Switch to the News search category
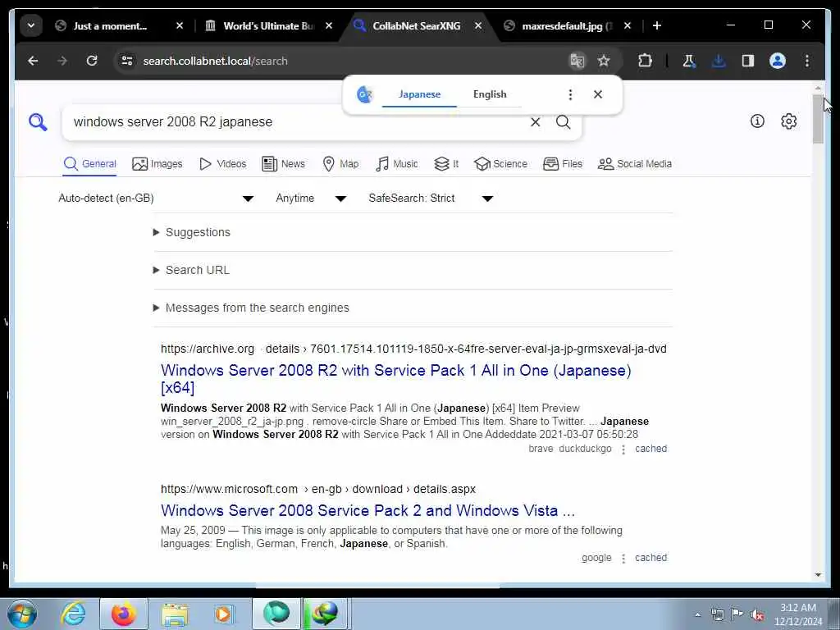 pyautogui.click(x=283, y=164)
